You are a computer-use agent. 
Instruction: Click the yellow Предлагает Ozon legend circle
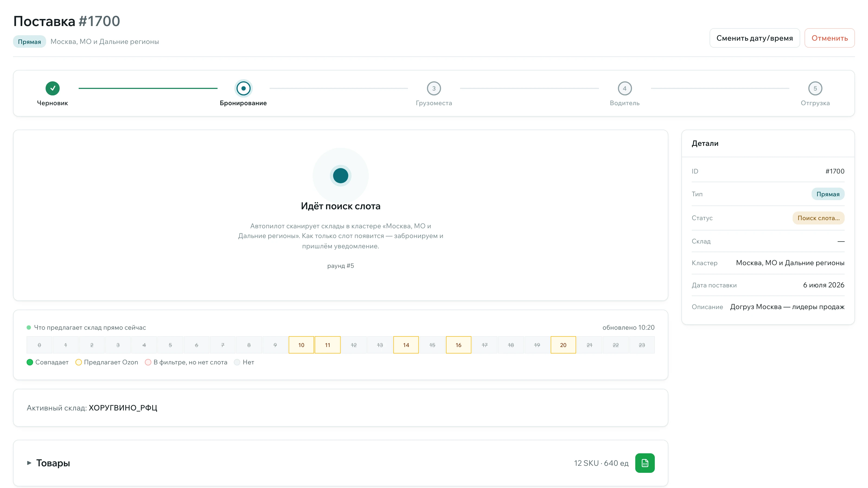[x=78, y=362]
